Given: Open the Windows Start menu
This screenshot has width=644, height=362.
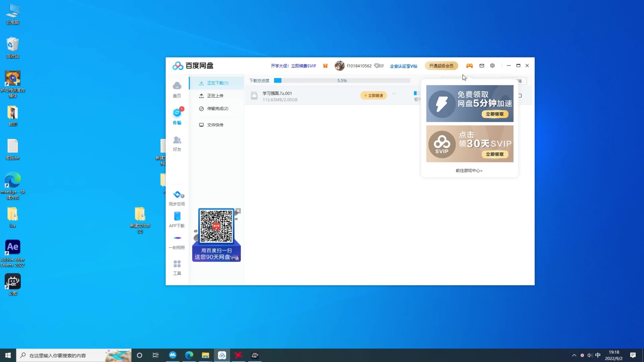Looking at the screenshot, I should (8, 355).
